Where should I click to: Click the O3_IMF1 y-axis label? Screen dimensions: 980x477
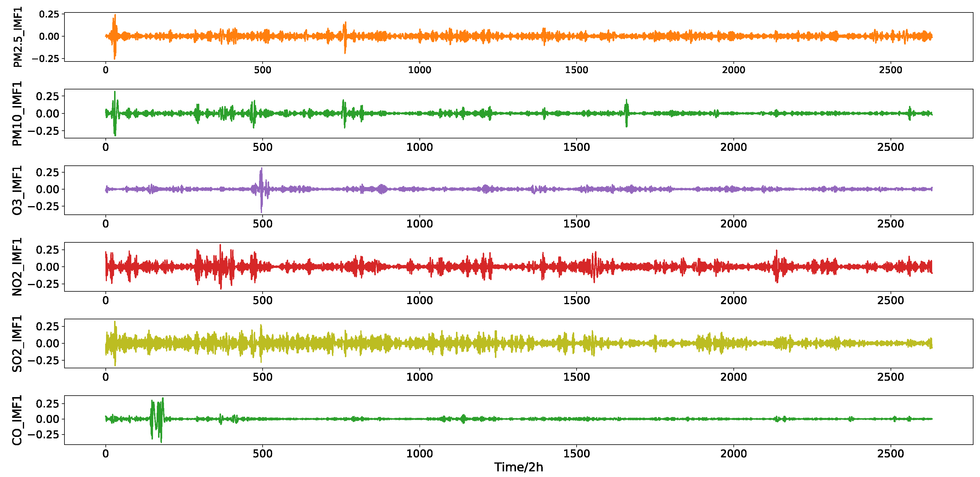[x=18, y=190]
